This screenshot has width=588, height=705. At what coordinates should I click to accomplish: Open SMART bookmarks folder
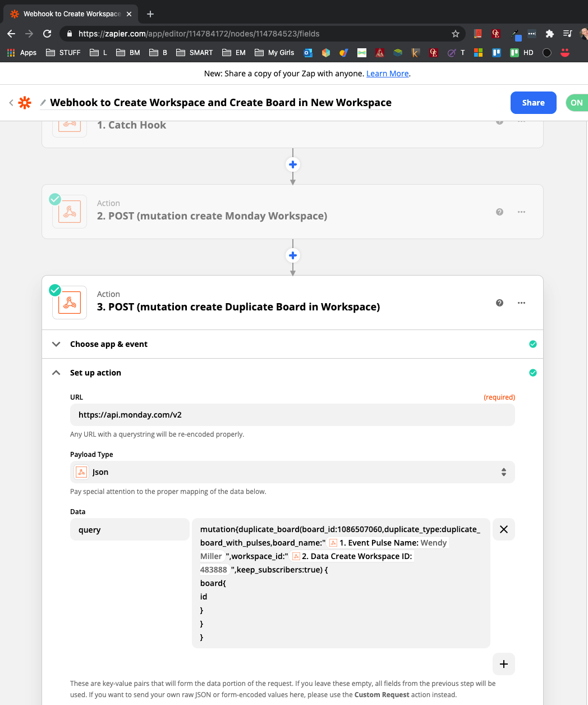[x=195, y=52]
